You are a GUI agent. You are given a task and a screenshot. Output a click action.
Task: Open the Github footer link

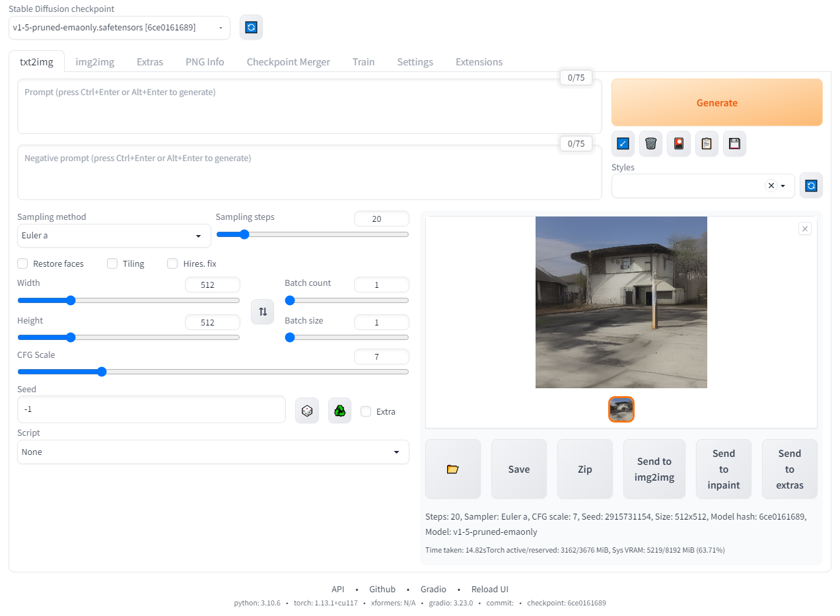point(382,589)
